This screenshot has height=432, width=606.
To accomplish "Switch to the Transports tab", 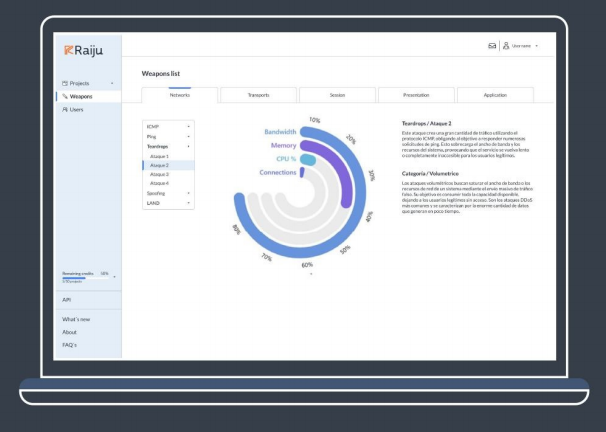I will tap(258, 95).
